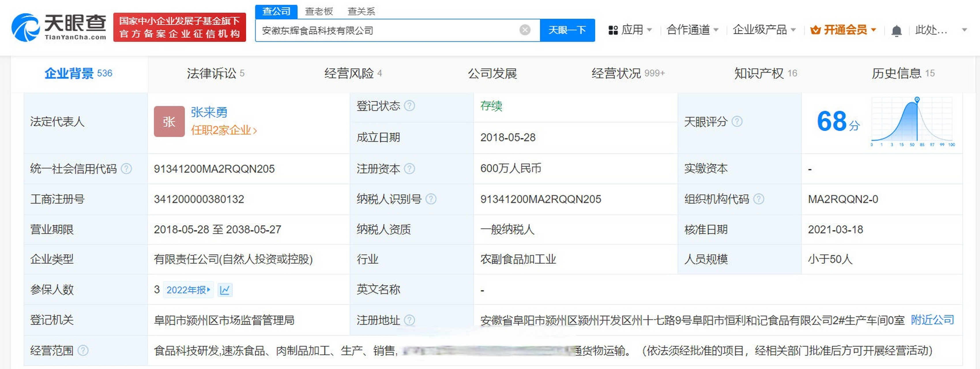Screen dimensions: 980x369
Task: Click help icon next to 注册地址
Action: tap(409, 320)
